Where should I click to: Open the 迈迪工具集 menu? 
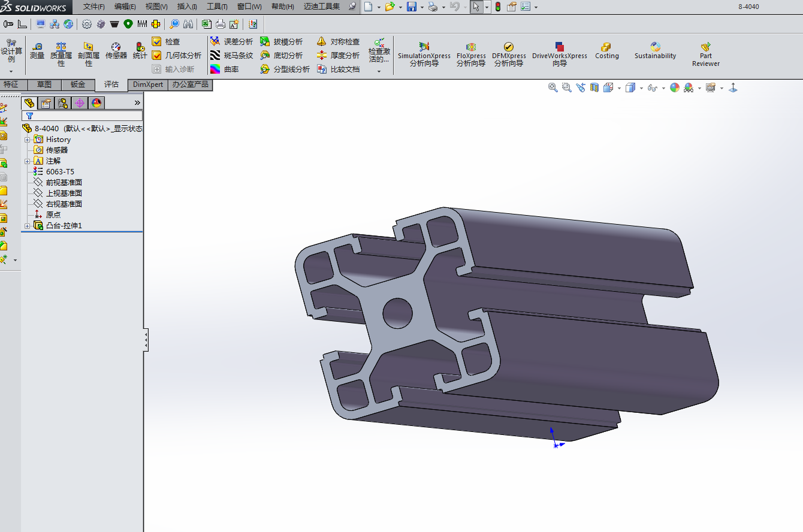tap(322, 7)
